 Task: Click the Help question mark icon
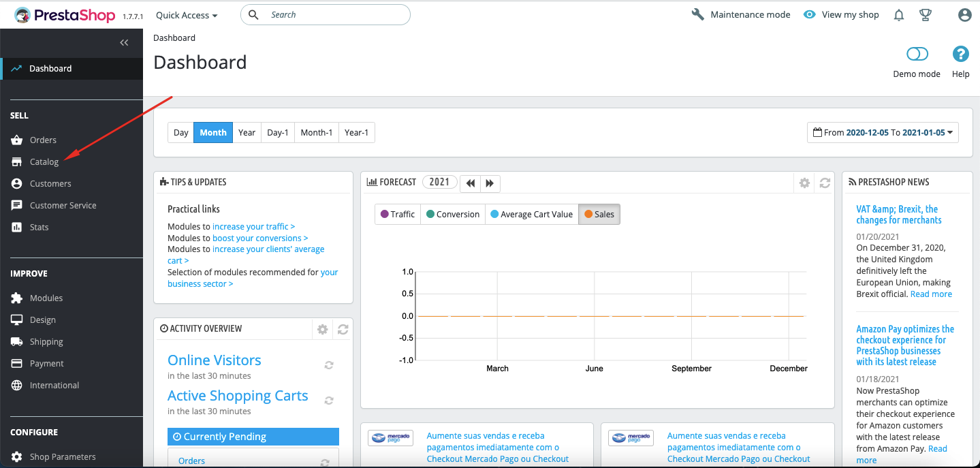click(960, 54)
